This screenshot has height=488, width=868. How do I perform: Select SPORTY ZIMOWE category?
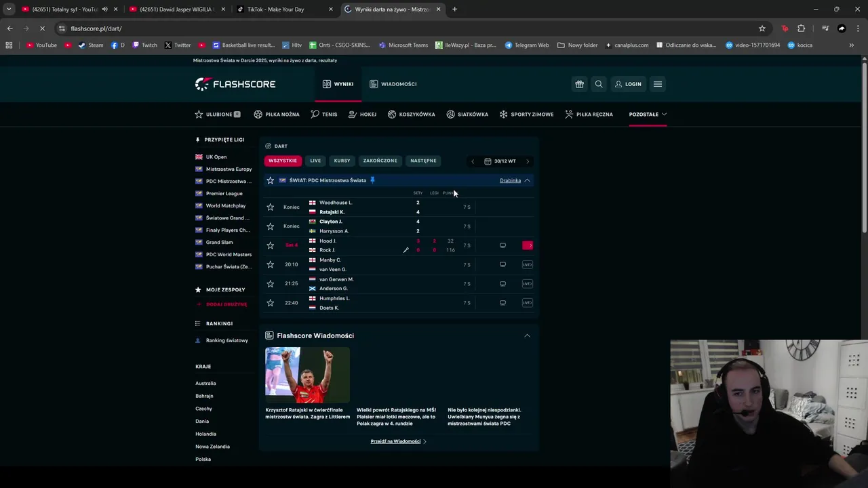click(x=526, y=115)
